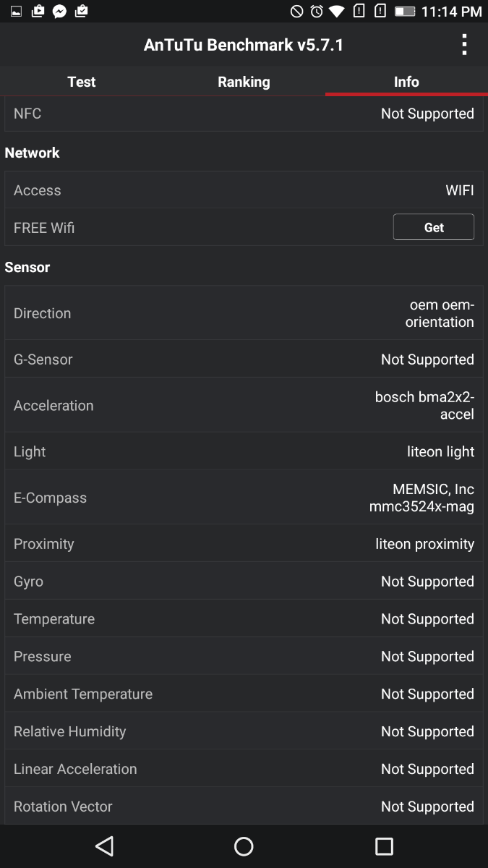This screenshot has width=488, height=868.
Task: Tap the NFC Not Supported row
Action: (244, 114)
